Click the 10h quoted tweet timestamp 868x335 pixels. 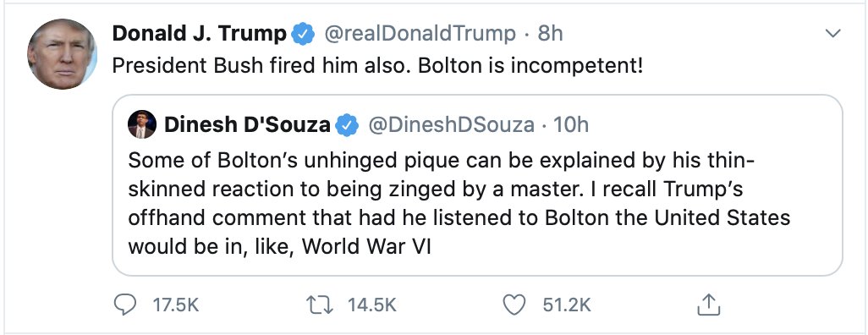pyautogui.click(x=571, y=125)
